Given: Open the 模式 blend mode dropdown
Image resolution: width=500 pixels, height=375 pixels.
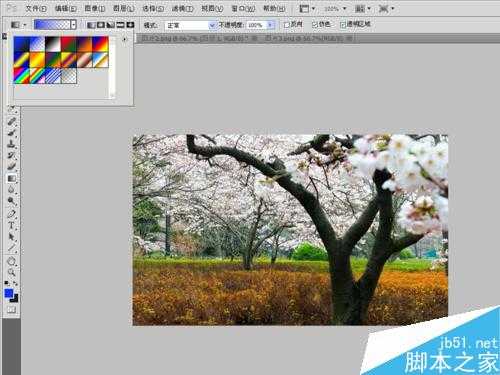Looking at the screenshot, I should (x=190, y=25).
